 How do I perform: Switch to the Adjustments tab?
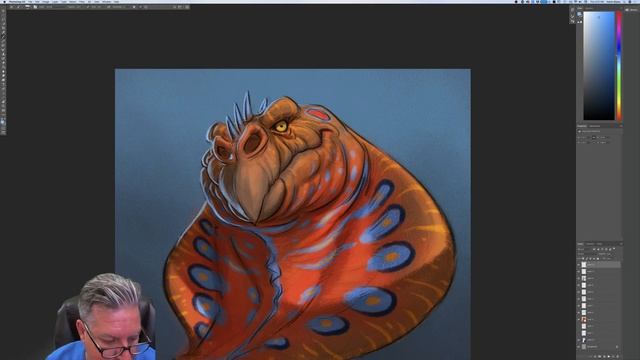594,126
